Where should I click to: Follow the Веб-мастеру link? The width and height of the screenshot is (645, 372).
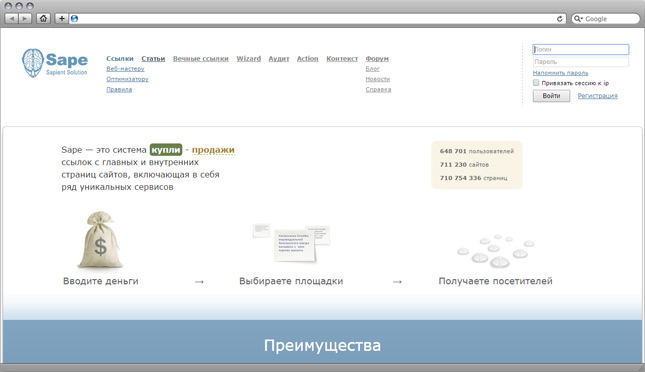point(125,69)
